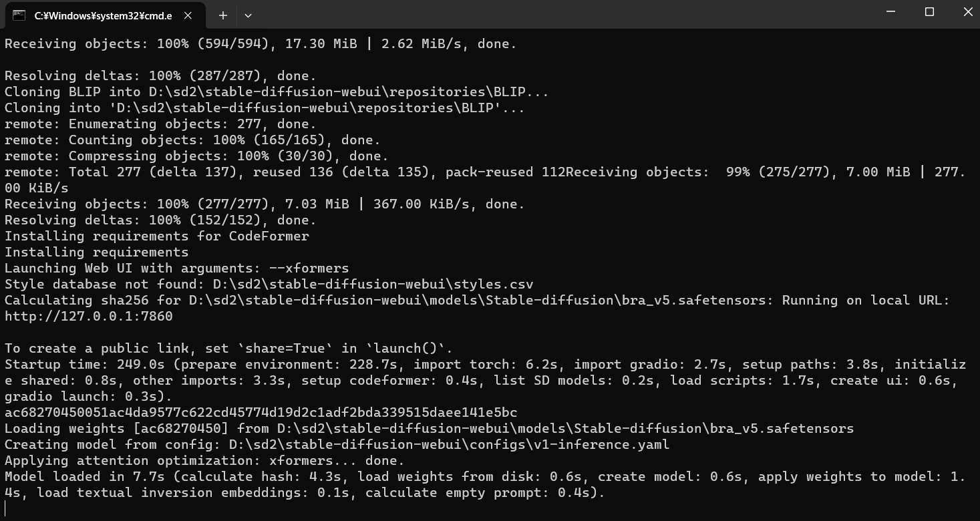Click the "Model loaded in 7.7s" text
980x521 pixels.
(x=85, y=477)
